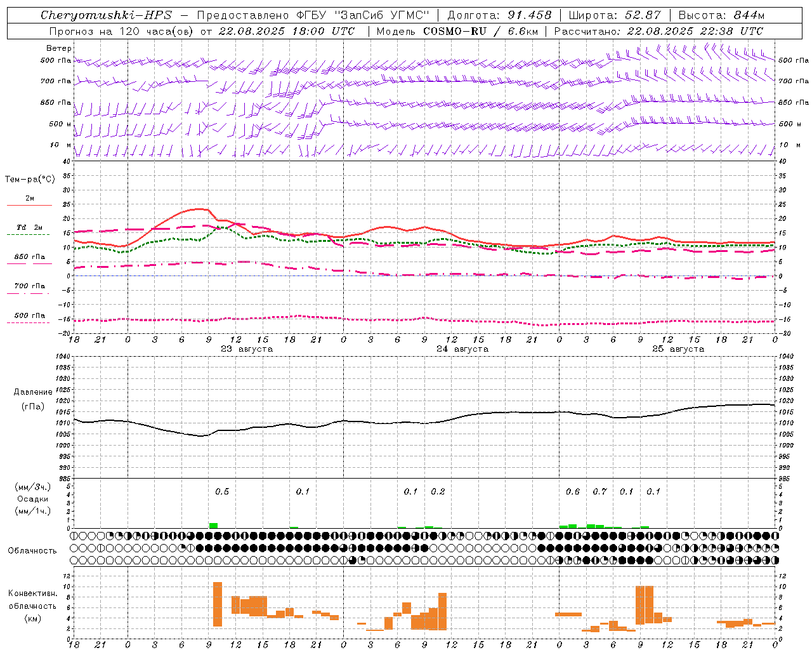Click the 0.2 precipitation amount value
Image resolution: width=812 pixels, height=650 pixels.
(x=438, y=492)
